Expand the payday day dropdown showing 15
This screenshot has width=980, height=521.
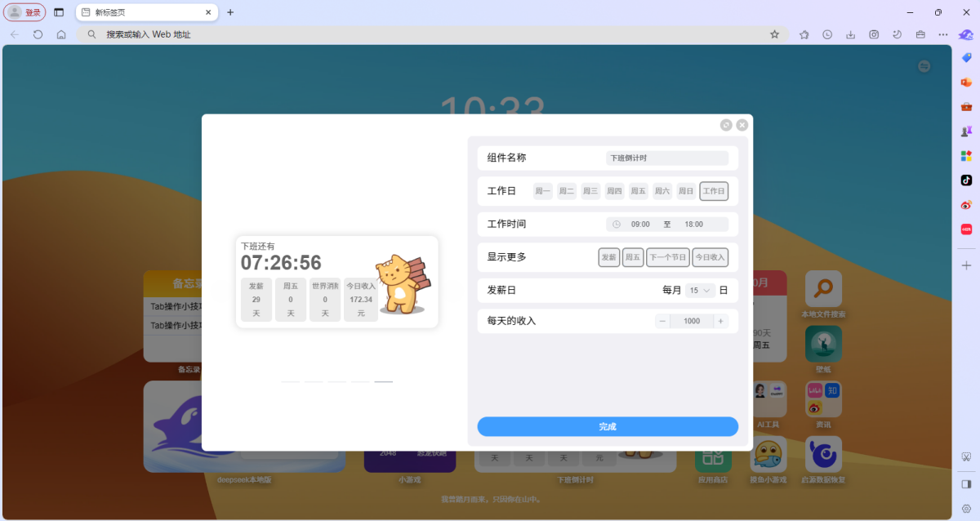[700, 290]
